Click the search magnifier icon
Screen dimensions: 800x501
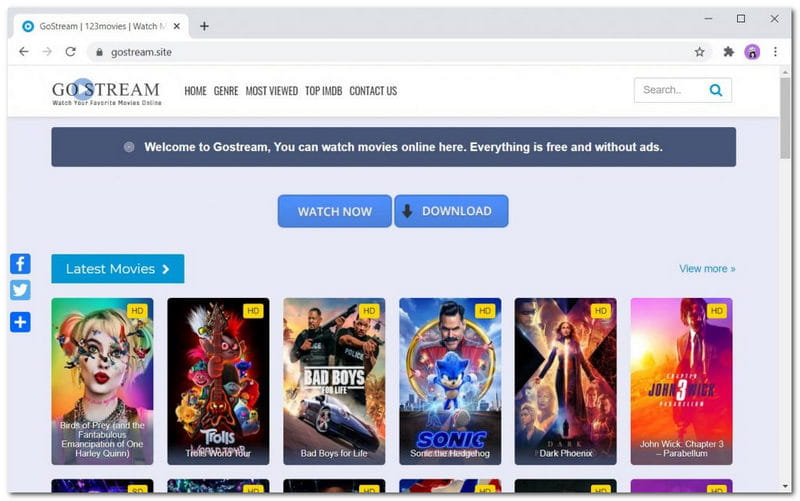point(716,90)
